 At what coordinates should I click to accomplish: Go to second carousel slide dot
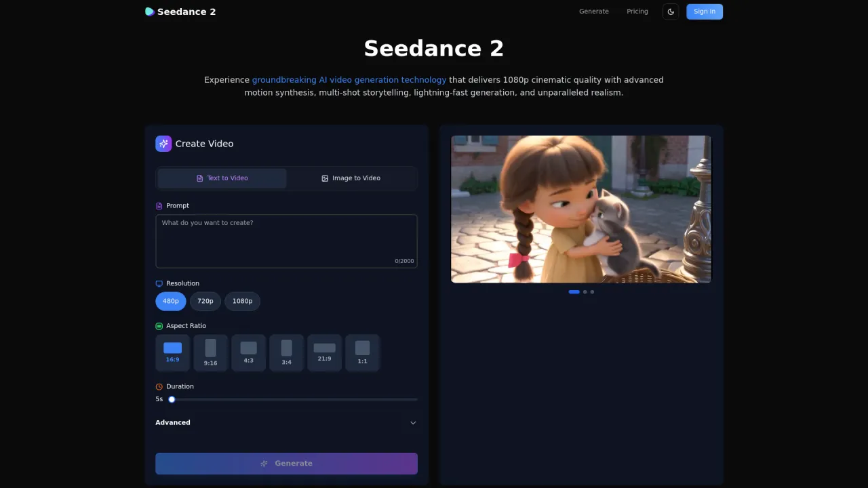coord(585,292)
